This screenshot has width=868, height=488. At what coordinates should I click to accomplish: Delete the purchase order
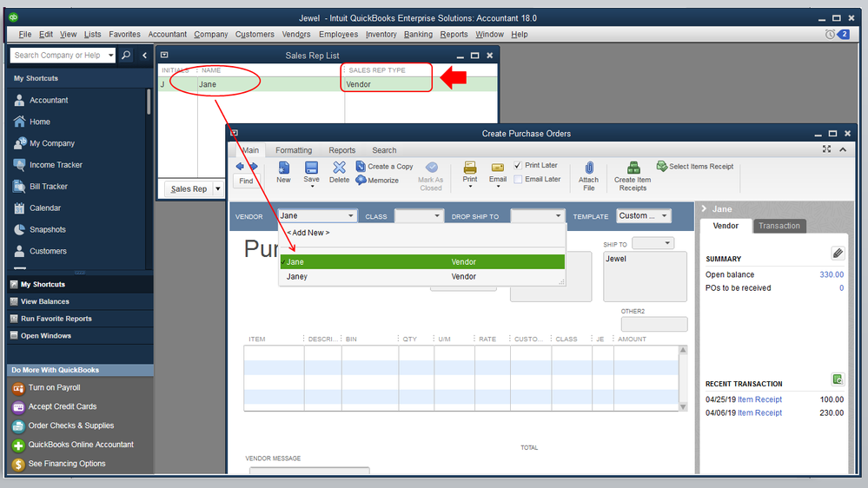pos(340,173)
